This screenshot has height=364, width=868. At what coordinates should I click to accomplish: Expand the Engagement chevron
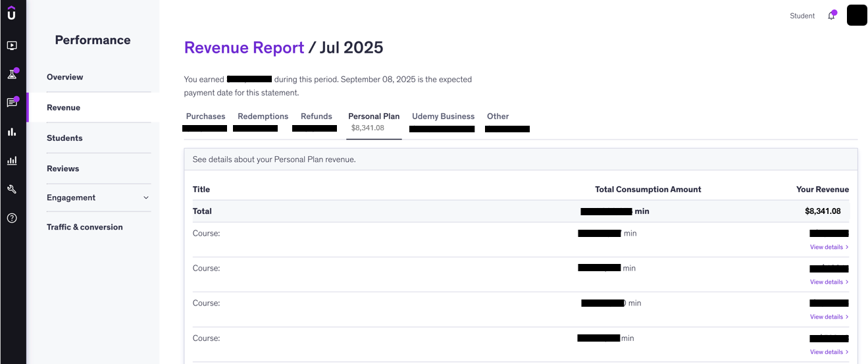(x=146, y=197)
